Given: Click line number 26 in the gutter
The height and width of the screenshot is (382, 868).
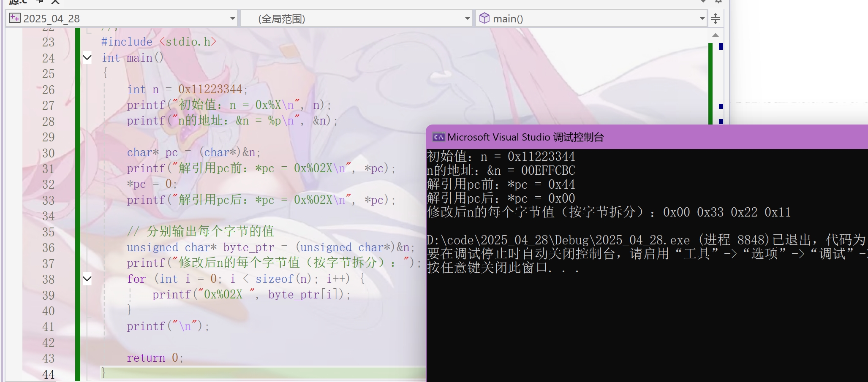Looking at the screenshot, I should point(49,90).
